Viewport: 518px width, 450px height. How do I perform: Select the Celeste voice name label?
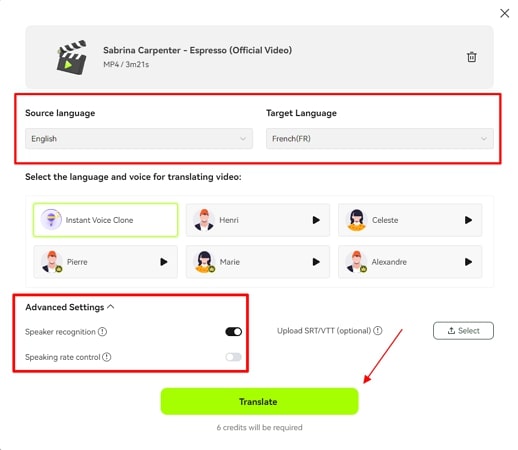[385, 220]
